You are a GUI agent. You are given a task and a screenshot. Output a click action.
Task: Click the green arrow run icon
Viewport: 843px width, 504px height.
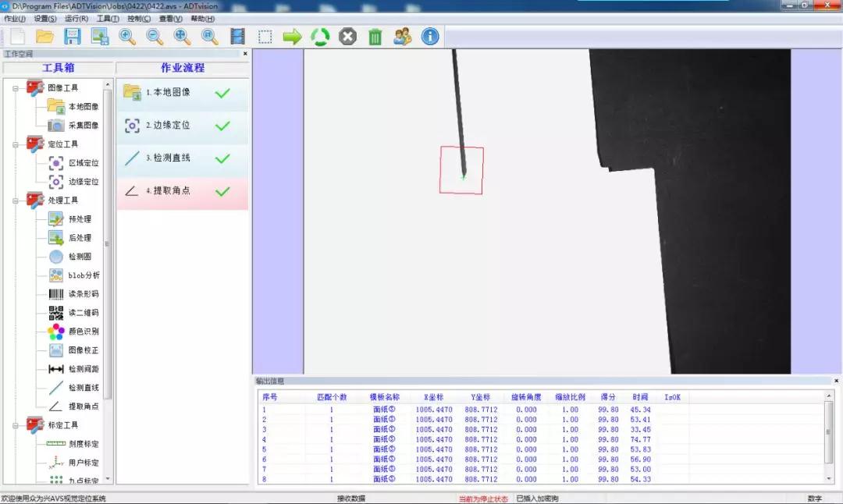pyautogui.click(x=292, y=37)
